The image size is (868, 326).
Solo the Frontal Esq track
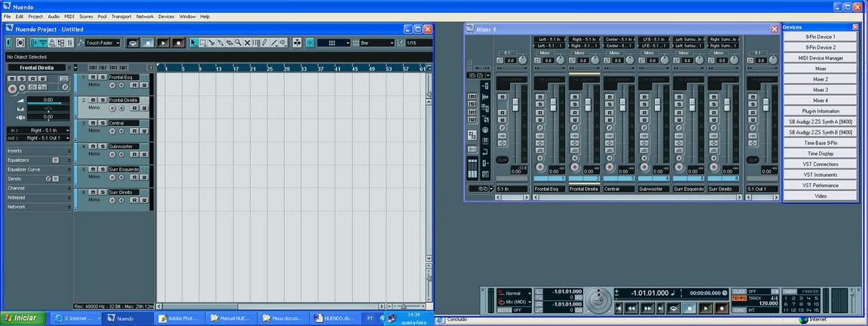[102, 77]
